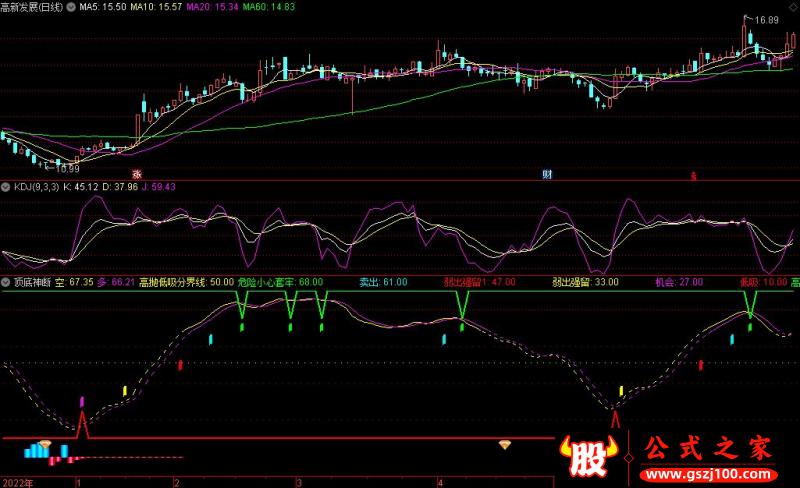Click month 1 on the time axis
Viewport: 800px width, 488px height.
[x=78, y=482]
